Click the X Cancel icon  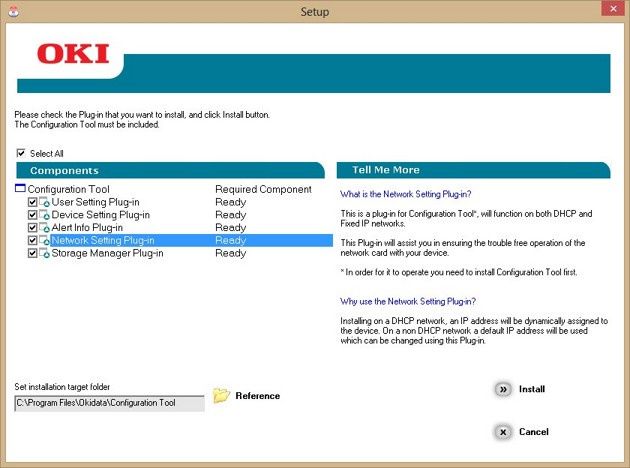tap(503, 432)
